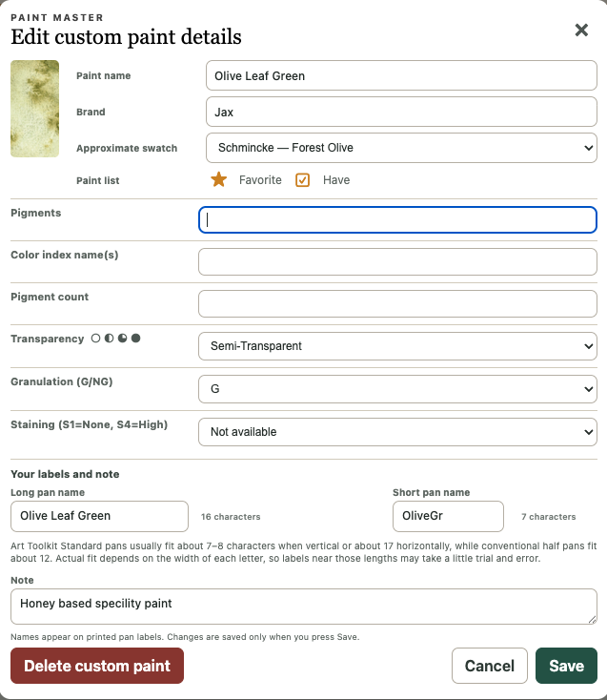The image size is (607, 700).
Task: Click the olive green paint swatch thumbnail
Action: click(x=35, y=109)
